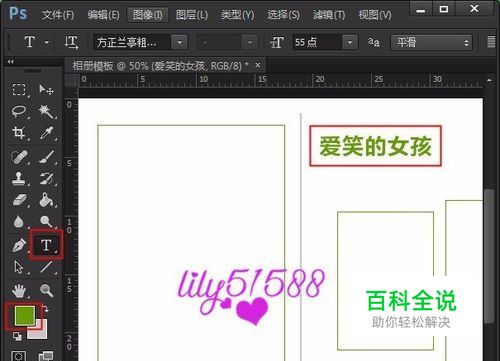Toggle text orientation button
Viewport: 500px width, 361px height.
pos(71,42)
